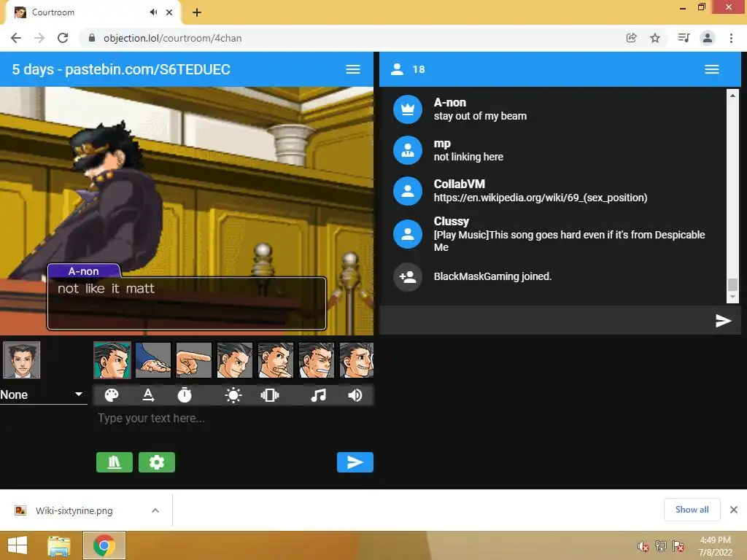This screenshot has width=747, height=560.
Task: Close the Courtroom browser tab
Action: pyautogui.click(x=169, y=12)
